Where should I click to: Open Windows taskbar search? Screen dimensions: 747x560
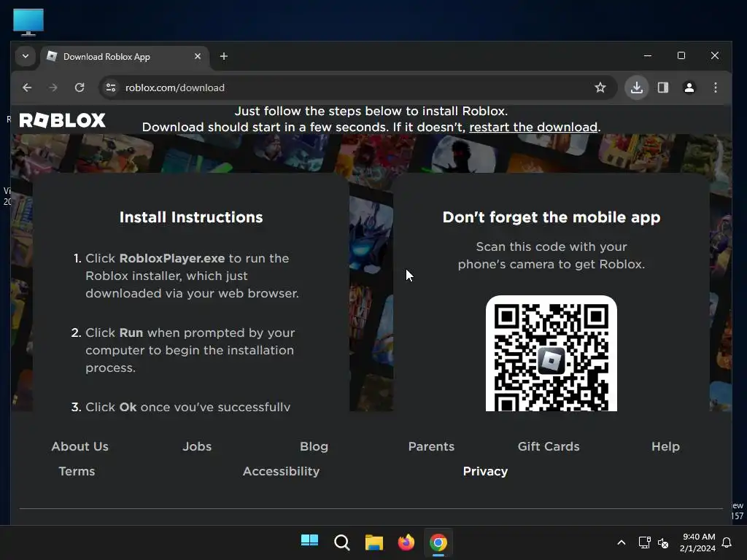(x=341, y=542)
